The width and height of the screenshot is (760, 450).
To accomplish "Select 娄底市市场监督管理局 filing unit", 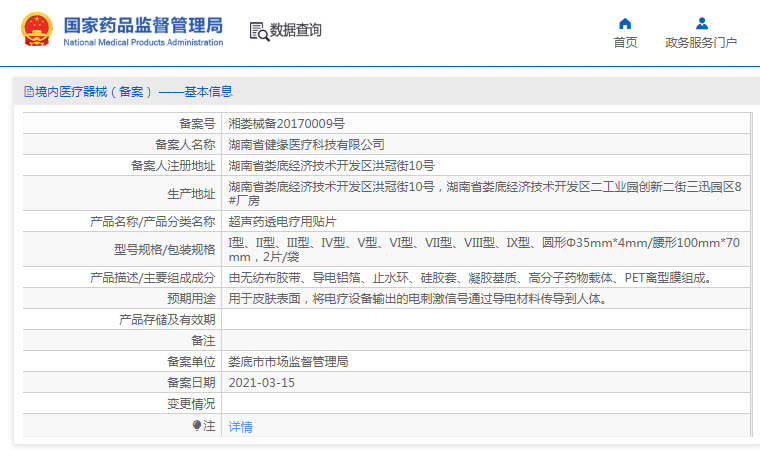I will (x=288, y=362).
